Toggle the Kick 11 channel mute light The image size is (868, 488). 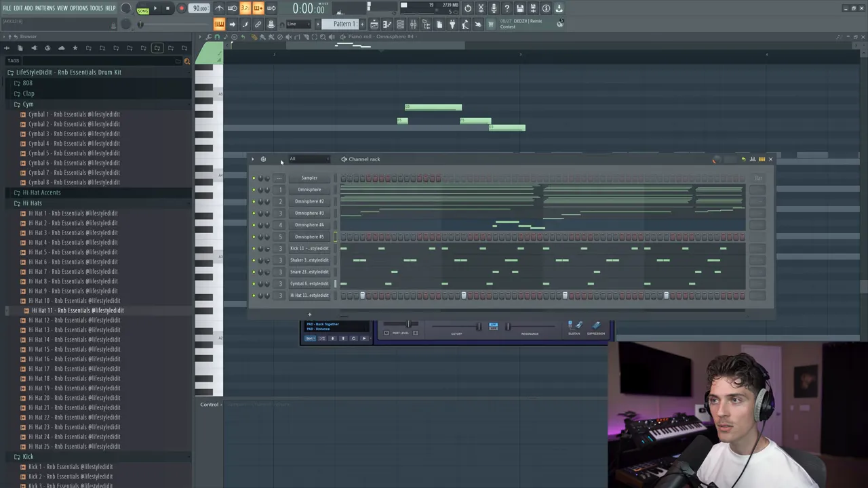[254, 248]
